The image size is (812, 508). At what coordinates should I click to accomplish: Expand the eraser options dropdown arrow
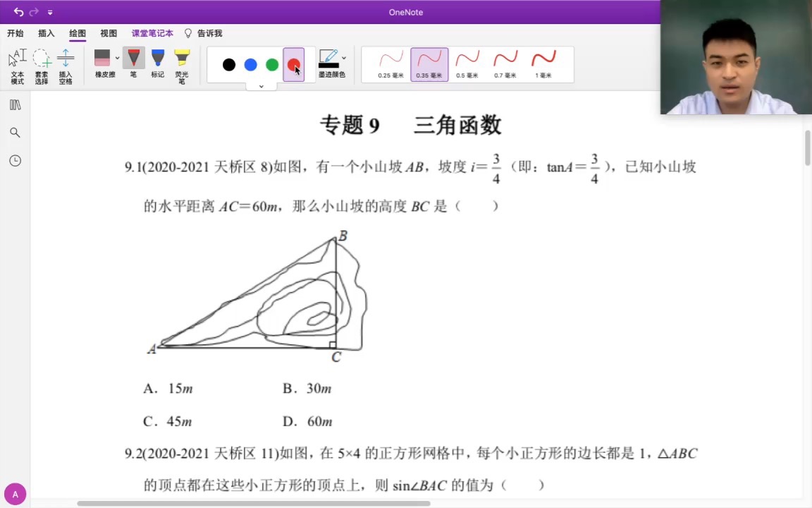tap(116, 58)
